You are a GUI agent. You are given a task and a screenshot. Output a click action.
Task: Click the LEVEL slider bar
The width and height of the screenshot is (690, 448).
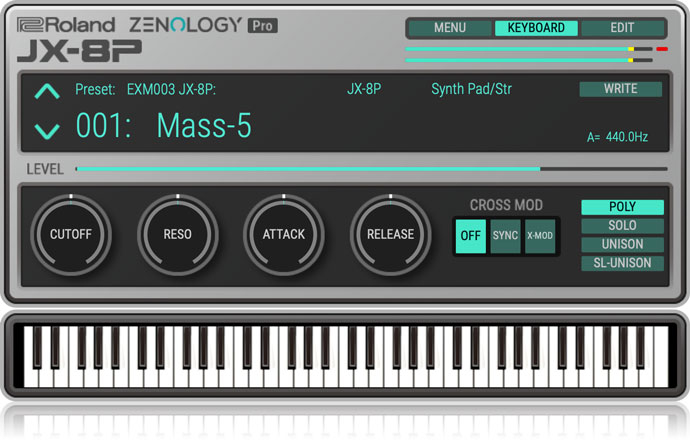[x=370, y=169]
